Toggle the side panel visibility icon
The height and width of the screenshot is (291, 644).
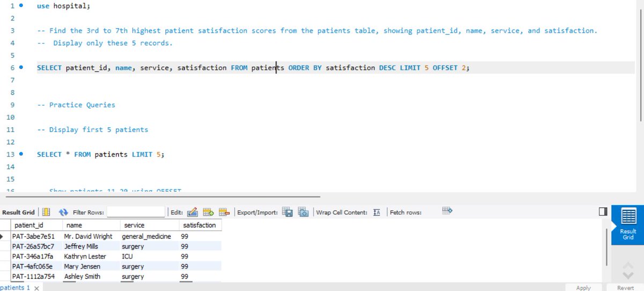point(603,212)
